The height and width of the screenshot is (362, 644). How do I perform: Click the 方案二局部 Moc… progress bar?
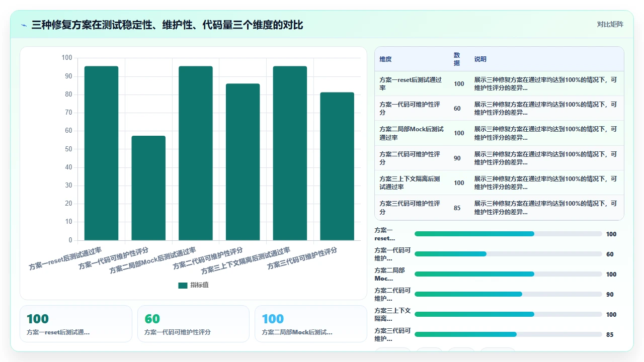click(x=508, y=274)
